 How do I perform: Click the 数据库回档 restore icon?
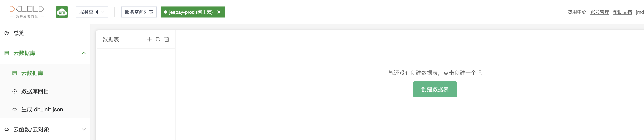pos(15,91)
